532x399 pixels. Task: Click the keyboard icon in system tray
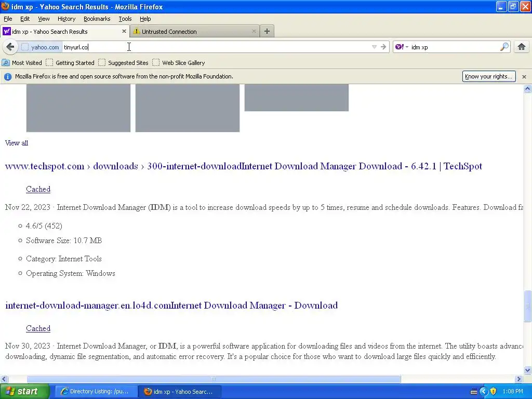(474, 392)
